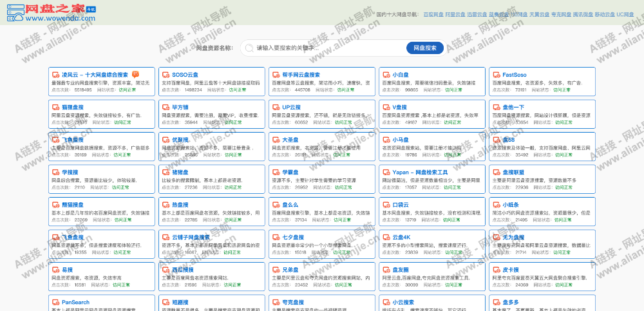Click the icon beside 毕方铺
The width and height of the screenshot is (644, 311).
click(x=166, y=108)
